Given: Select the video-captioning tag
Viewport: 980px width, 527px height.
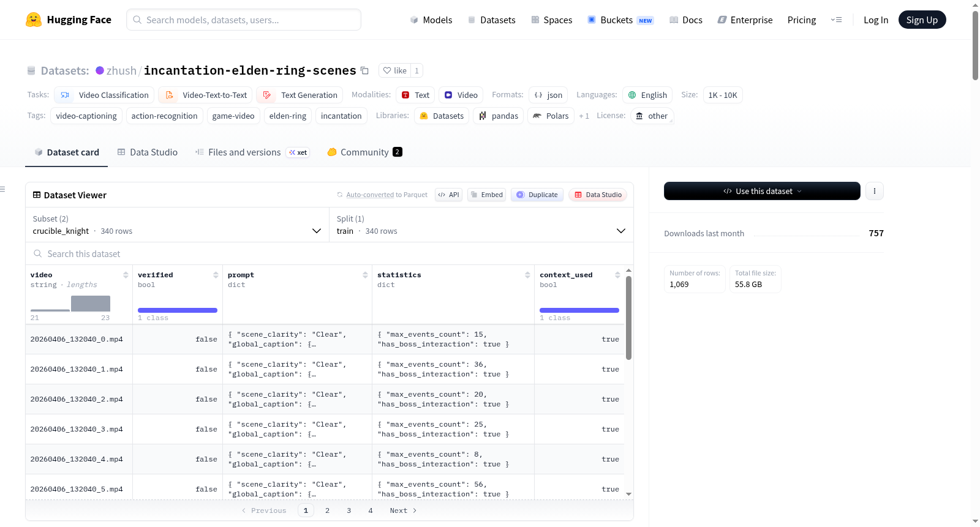Looking at the screenshot, I should pos(86,116).
